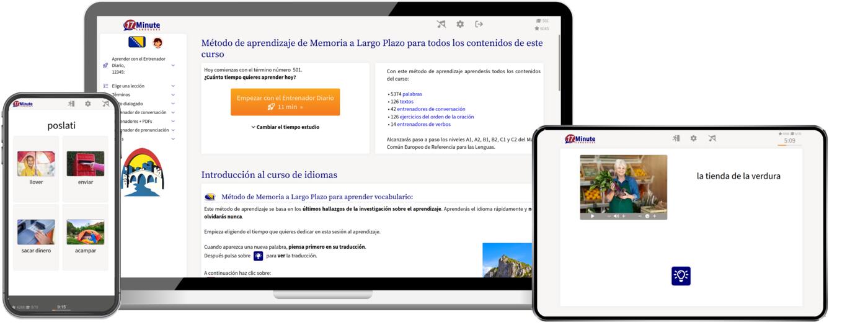Open the entrenadores de verbos link
Viewport: 868px width, 330px height.
(424, 124)
